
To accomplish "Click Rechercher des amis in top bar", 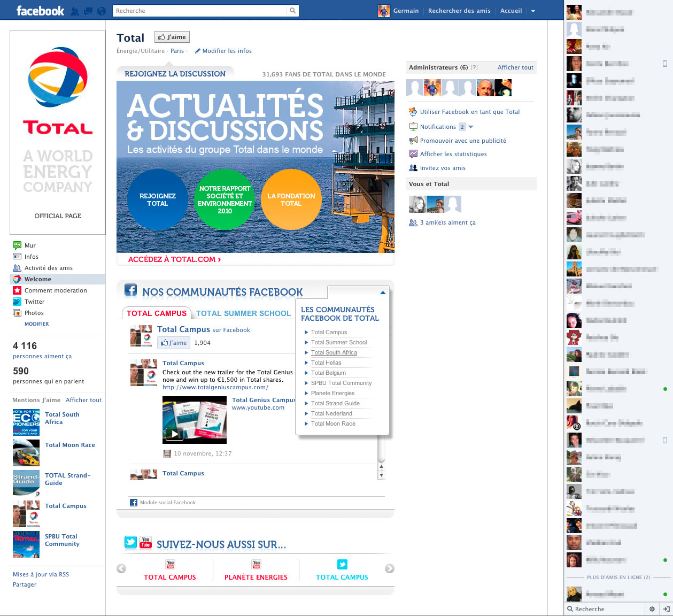I will click(459, 11).
